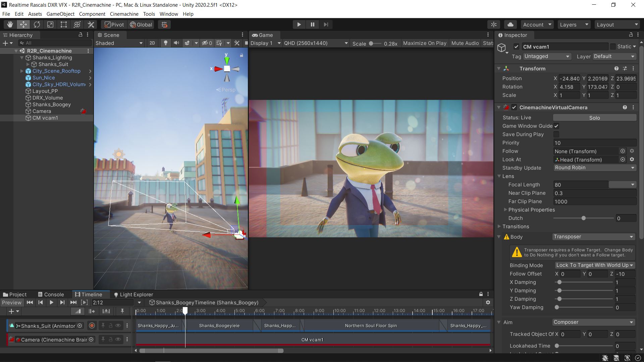Image resolution: width=644 pixels, height=362 pixels.
Task: Switch to the Console tab
Action: point(51,294)
